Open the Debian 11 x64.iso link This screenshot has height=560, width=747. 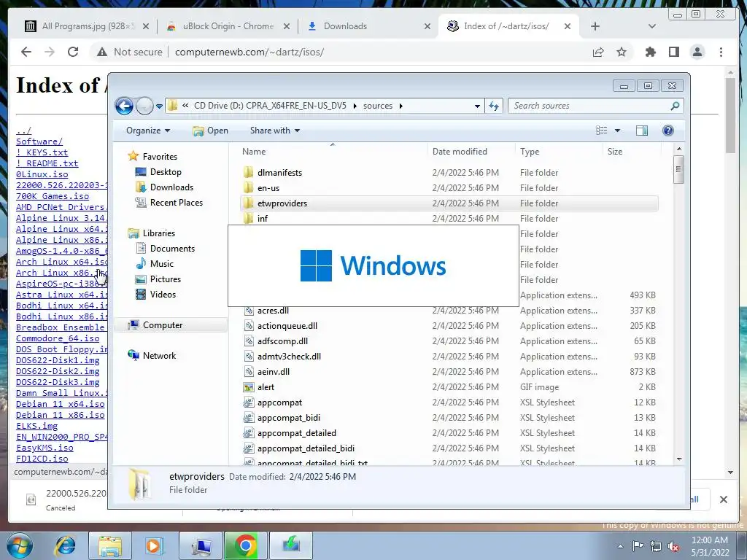[60, 404]
